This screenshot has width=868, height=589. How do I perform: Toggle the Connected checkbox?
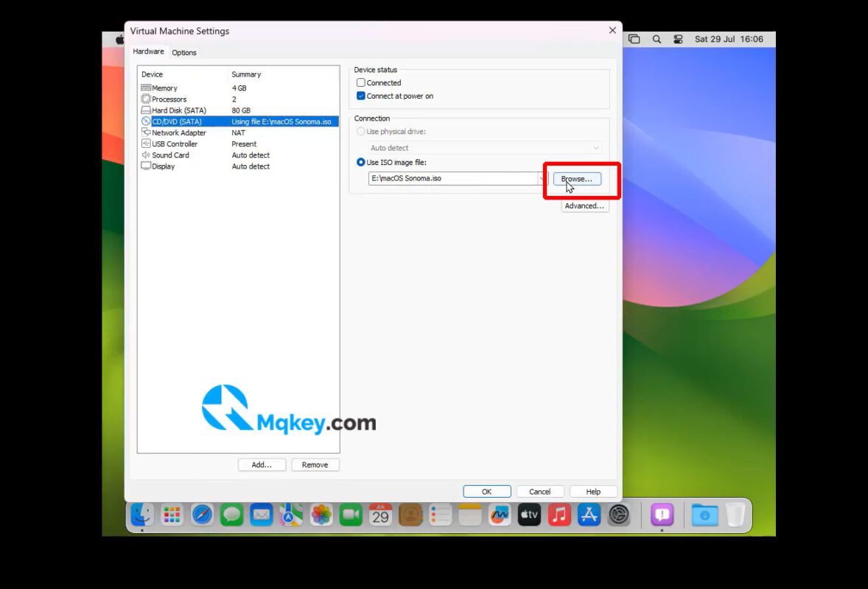(361, 82)
